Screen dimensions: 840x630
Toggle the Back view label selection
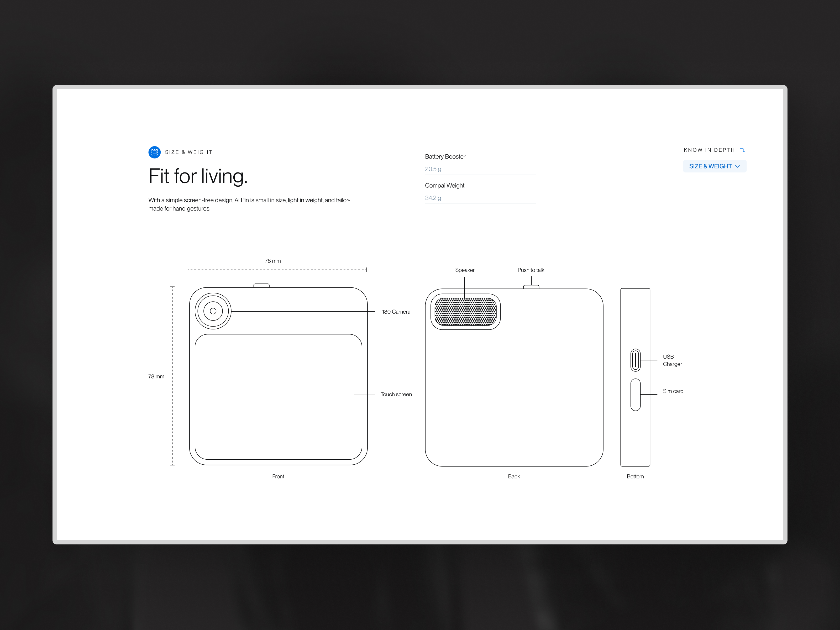pos(513,476)
